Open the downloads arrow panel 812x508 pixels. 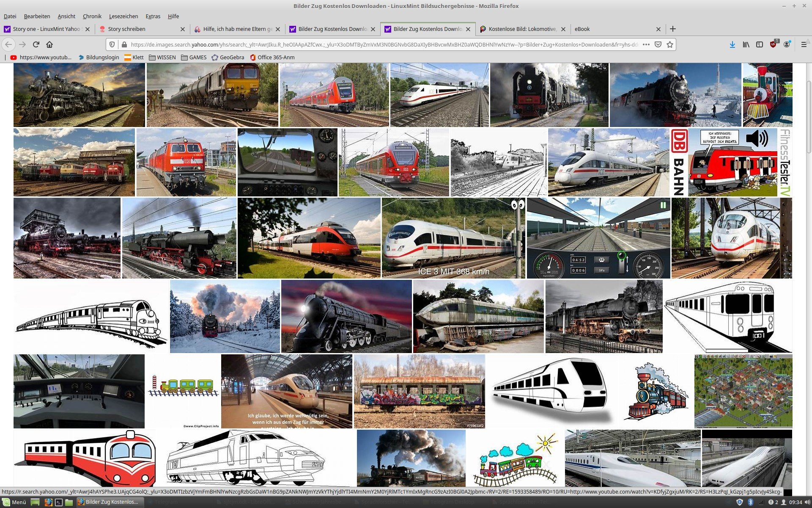pyautogui.click(x=732, y=44)
